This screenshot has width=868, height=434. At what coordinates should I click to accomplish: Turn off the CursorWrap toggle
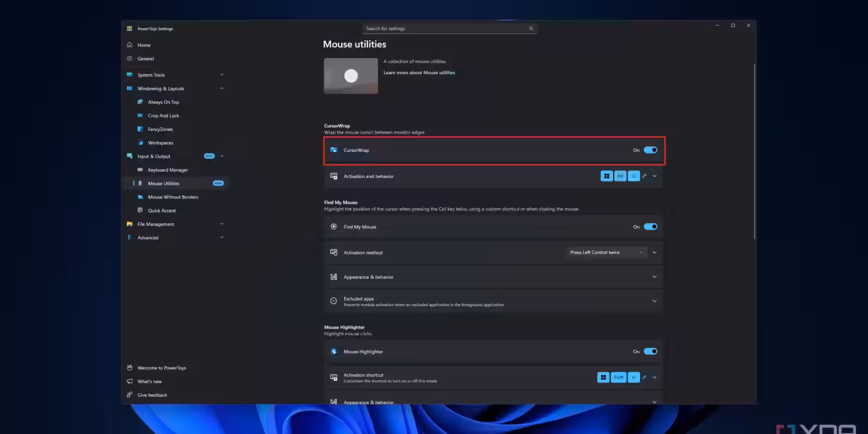pyautogui.click(x=650, y=150)
